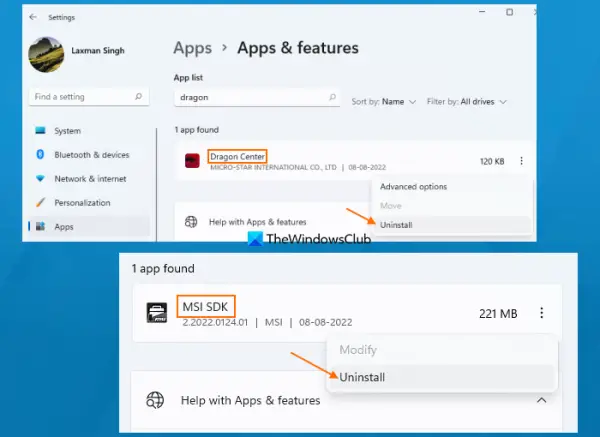600x437 pixels.
Task: Select Uninstall below the greyed-out Move option
Action: tap(396, 225)
